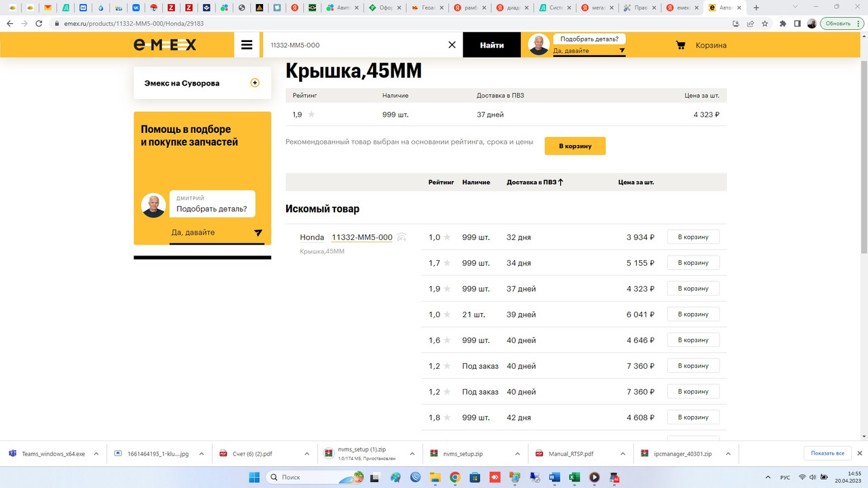Open the Корзина shopping cart
The image size is (868, 488).
pyautogui.click(x=701, y=45)
